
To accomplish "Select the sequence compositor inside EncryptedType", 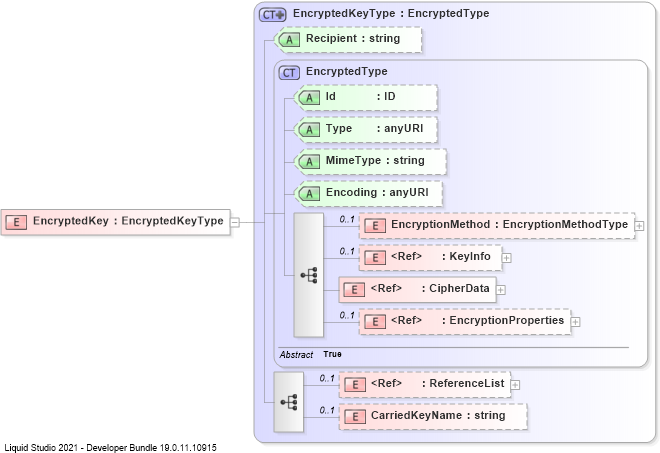I will 309,275.
